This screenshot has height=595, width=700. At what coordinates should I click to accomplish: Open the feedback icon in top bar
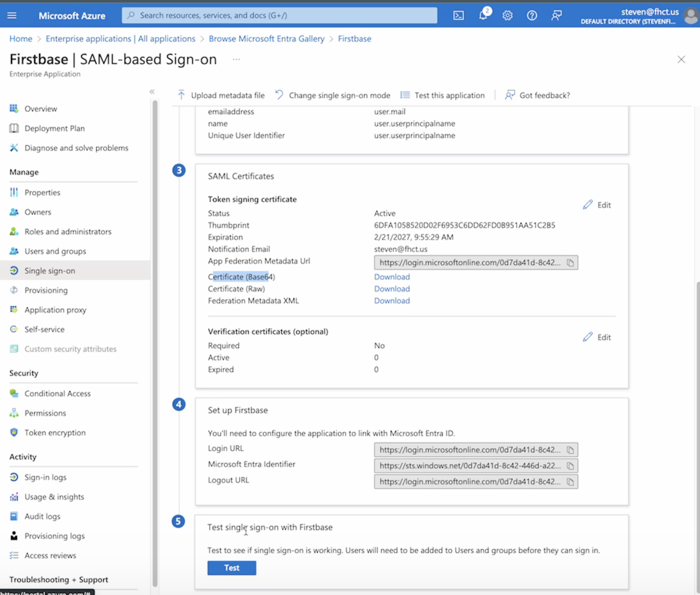(x=557, y=16)
